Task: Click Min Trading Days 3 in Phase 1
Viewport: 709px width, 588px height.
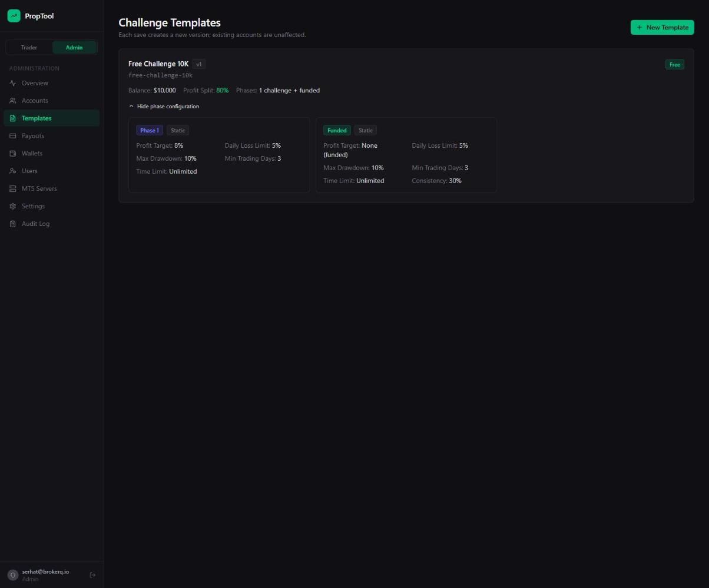Action: coord(253,158)
